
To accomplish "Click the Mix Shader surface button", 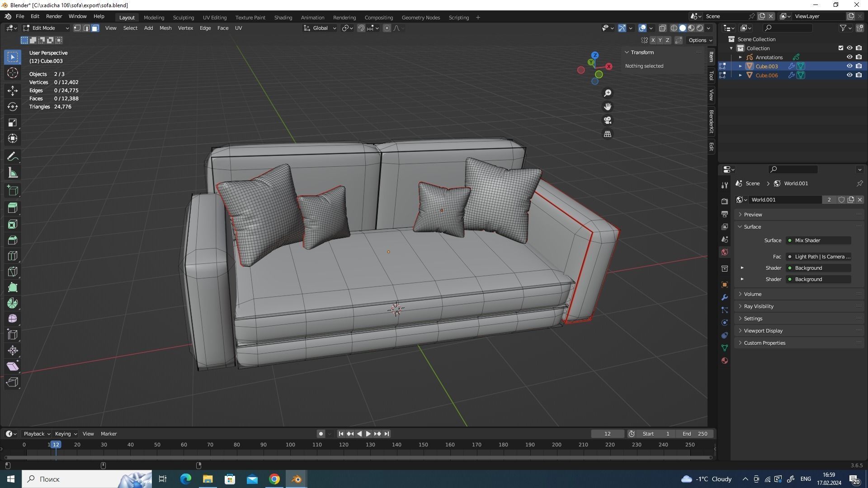I will pyautogui.click(x=819, y=240).
